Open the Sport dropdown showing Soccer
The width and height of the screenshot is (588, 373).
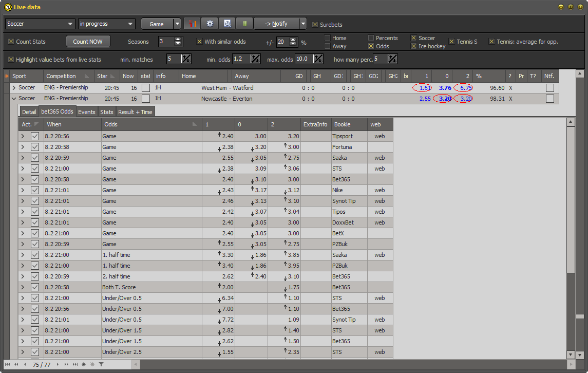point(40,23)
